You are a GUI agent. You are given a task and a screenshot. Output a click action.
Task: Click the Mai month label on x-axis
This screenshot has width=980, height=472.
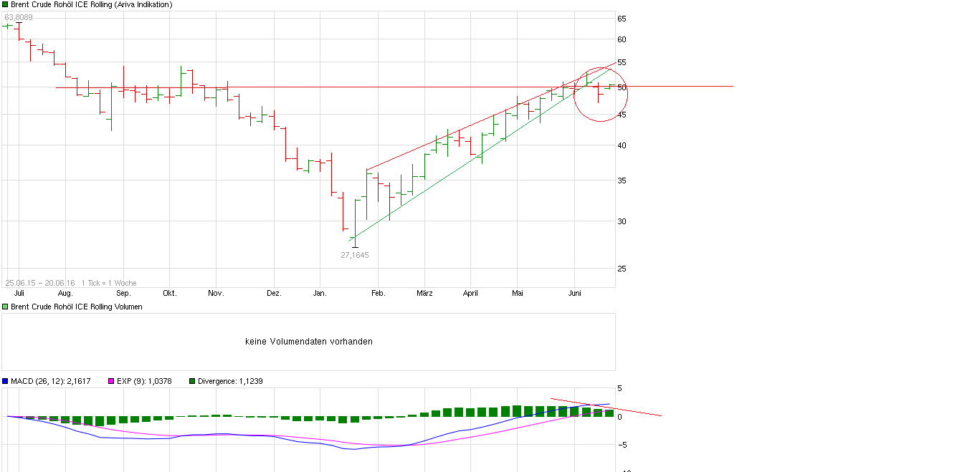point(518,293)
